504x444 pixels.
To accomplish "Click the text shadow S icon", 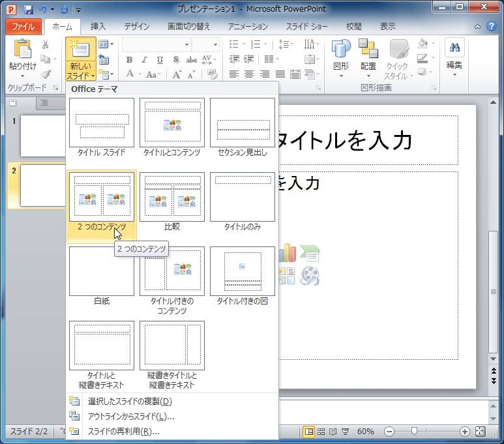I will [x=176, y=59].
